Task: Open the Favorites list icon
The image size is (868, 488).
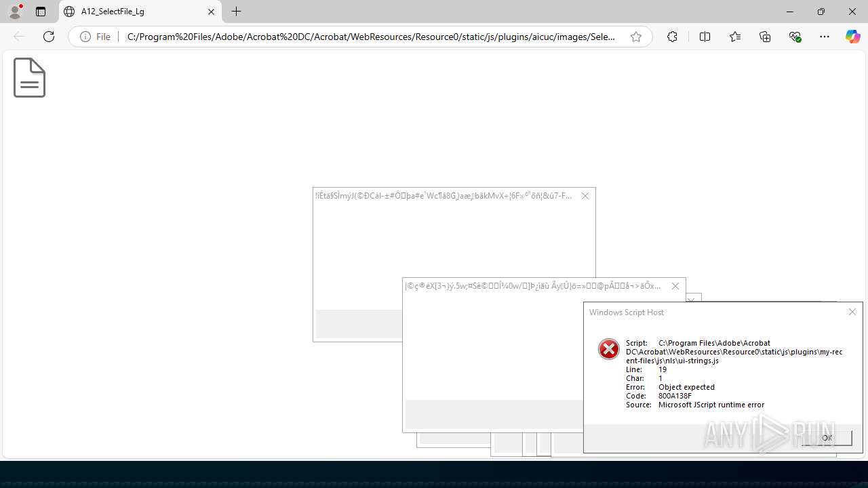Action: tap(735, 37)
